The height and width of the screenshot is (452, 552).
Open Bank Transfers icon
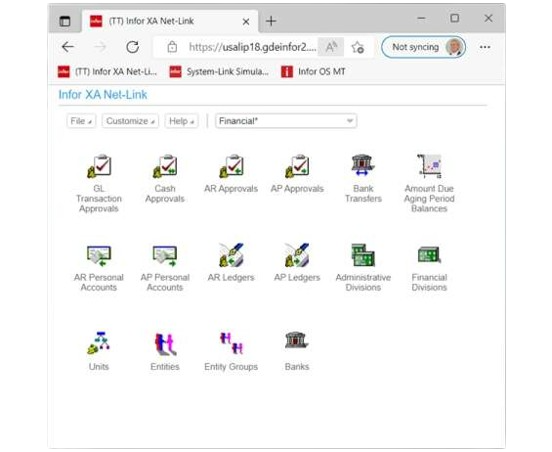click(x=363, y=165)
